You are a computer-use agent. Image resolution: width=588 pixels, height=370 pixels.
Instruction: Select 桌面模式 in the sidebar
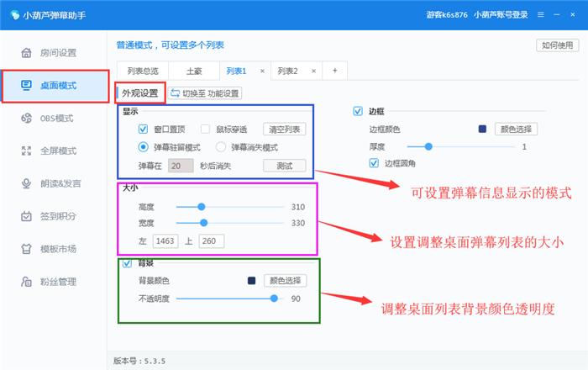[x=57, y=86]
